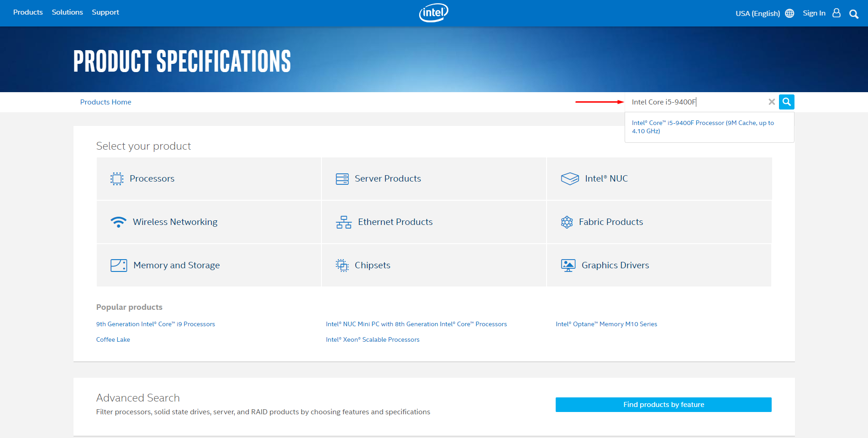Clear the search field with the X icon
This screenshot has width=868, height=438.
click(x=772, y=102)
